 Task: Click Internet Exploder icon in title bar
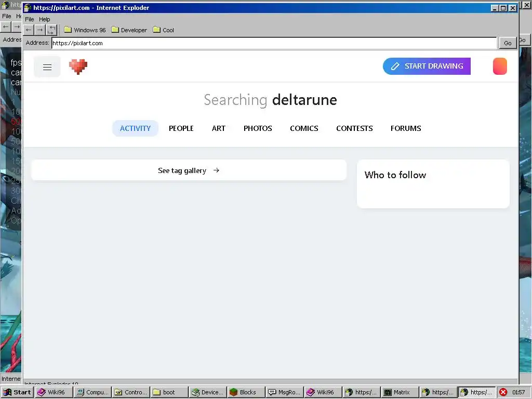tap(28, 8)
